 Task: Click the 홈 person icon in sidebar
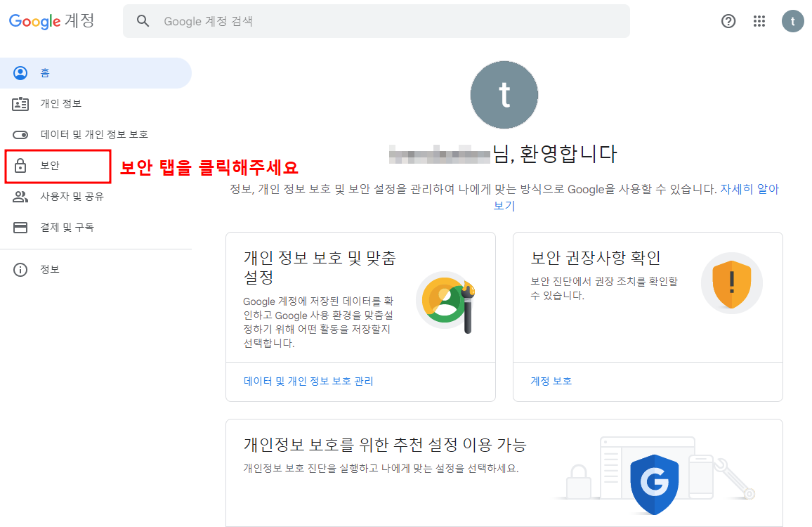tap(20, 73)
